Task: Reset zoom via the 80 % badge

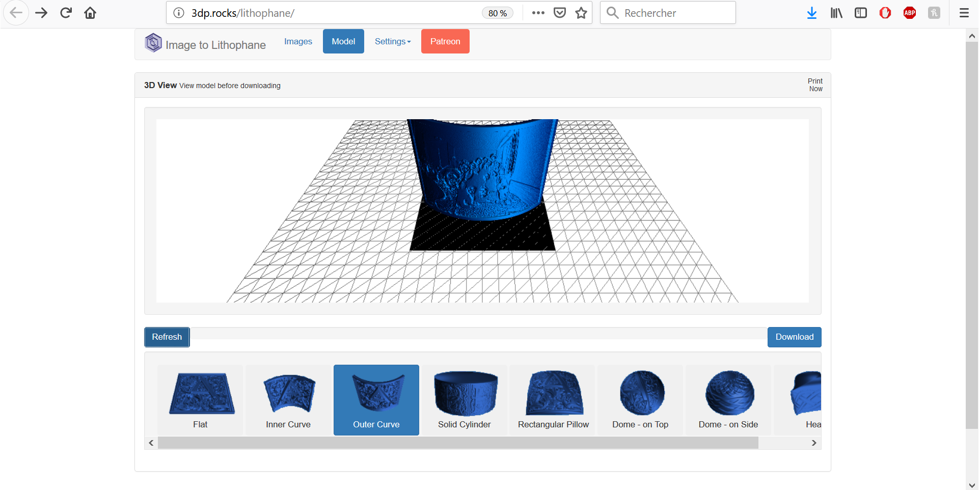Action: 498,13
